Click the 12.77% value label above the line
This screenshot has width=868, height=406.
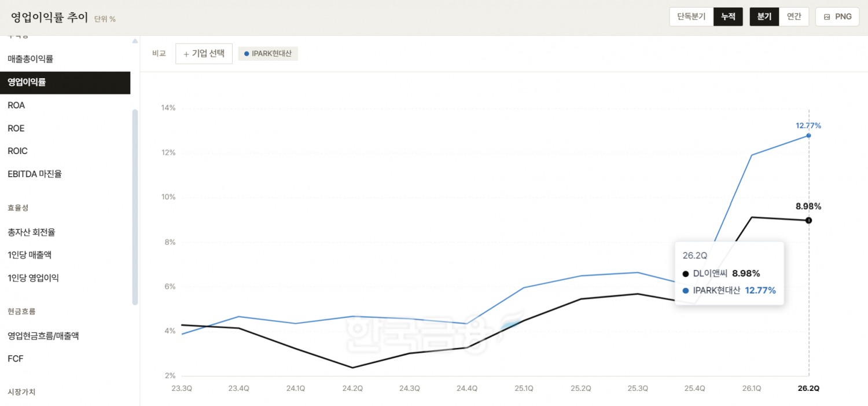pos(808,126)
